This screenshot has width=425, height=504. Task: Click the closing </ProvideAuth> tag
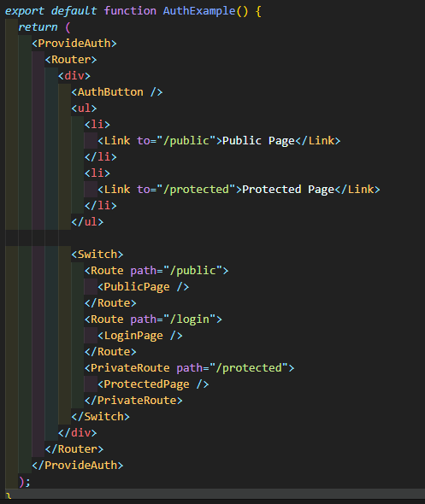pyautogui.click(x=78, y=466)
